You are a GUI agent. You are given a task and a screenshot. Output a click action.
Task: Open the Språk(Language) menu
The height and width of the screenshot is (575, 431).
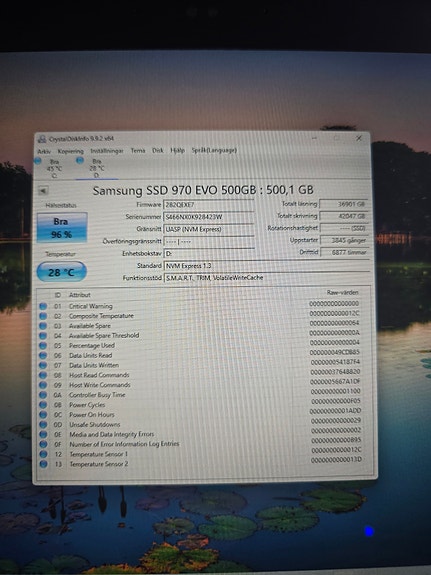pos(214,150)
